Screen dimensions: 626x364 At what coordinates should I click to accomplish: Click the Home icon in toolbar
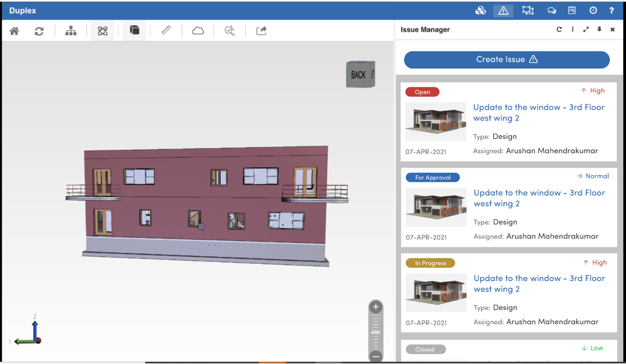[14, 31]
